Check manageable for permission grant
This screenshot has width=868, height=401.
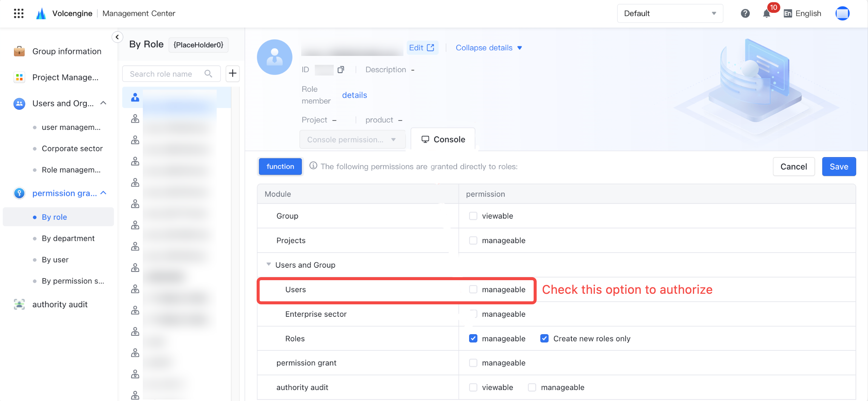point(473,363)
